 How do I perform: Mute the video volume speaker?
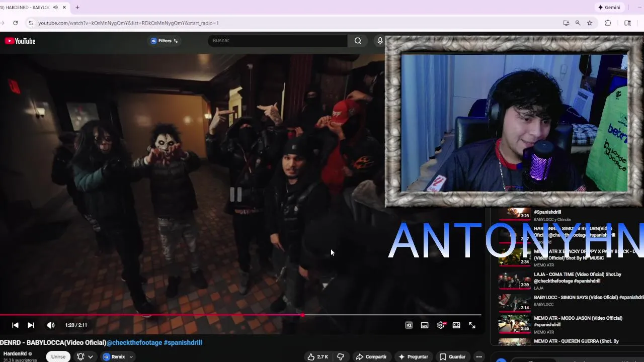(x=50, y=325)
